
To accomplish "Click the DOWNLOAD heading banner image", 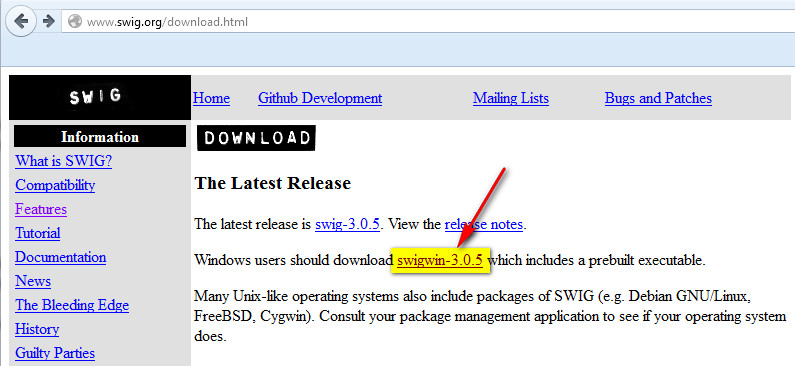I will coord(256,138).
